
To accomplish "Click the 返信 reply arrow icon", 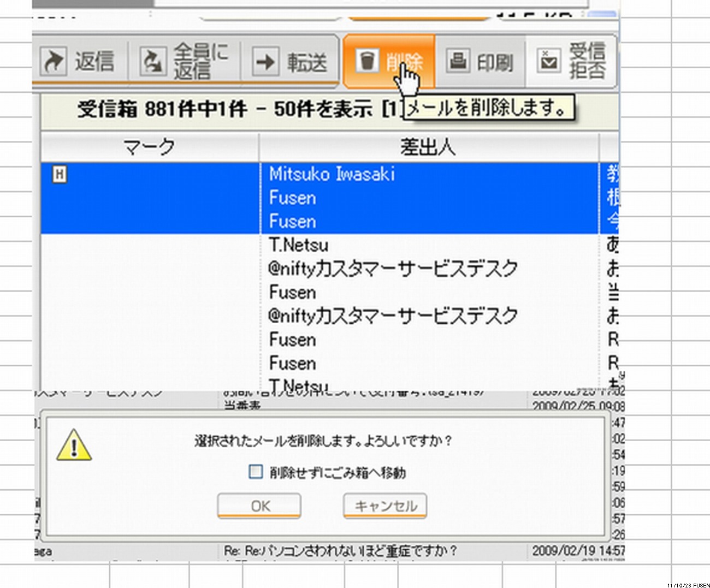I will point(54,62).
